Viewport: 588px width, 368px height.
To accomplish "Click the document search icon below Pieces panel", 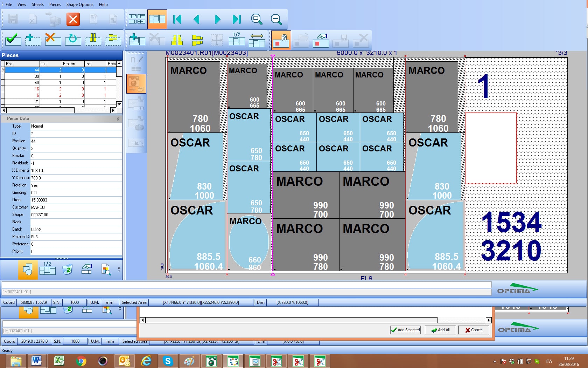I will point(106,270).
